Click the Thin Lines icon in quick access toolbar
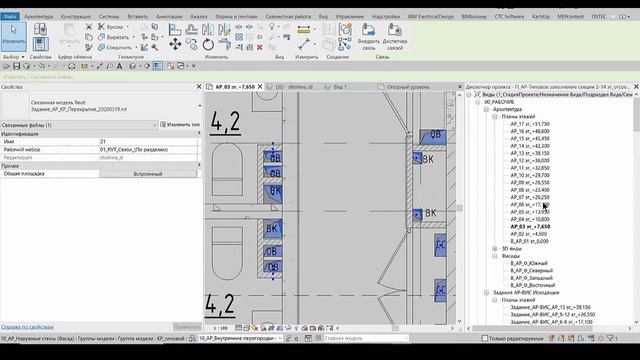This screenshot has height=360, width=640. coord(158,66)
